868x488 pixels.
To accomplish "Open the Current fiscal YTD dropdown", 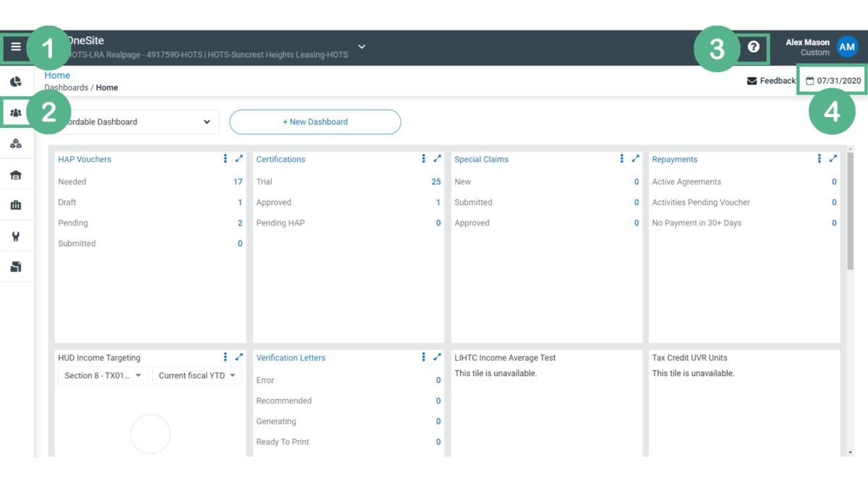I will (x=197, y=375).
